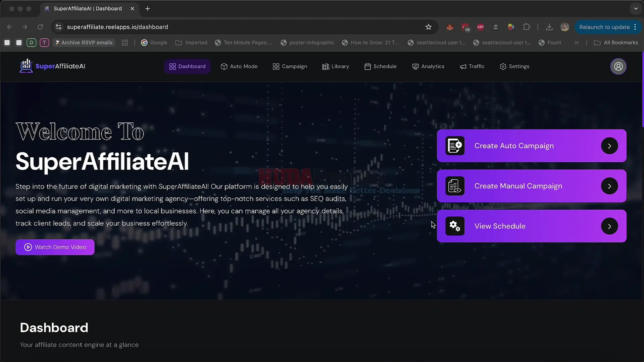
Task: Open the user profile avatar menu
Action: click(618, 66)
